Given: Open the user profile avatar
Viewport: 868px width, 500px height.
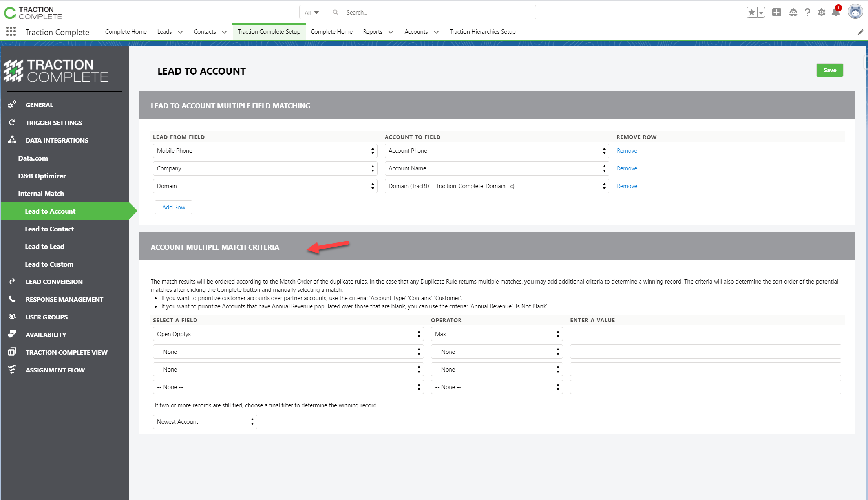Looking at the screenshot, I should (855, 12).
